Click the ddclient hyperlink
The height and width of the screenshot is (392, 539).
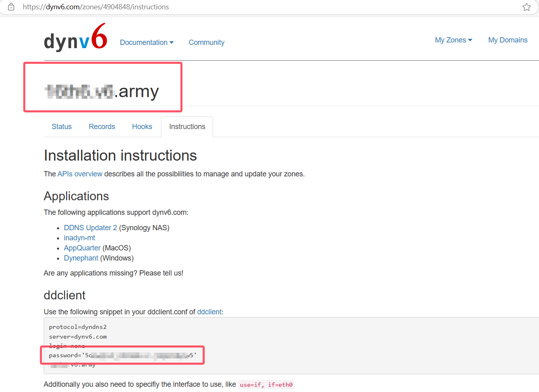pyautogui.click(x=209, y=312)
